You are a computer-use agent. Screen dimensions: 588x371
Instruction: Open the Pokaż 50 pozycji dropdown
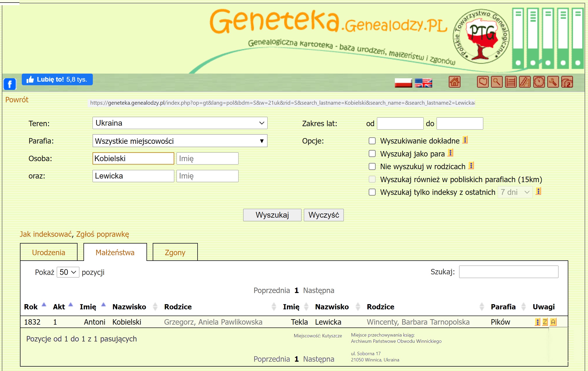[68, 272]
